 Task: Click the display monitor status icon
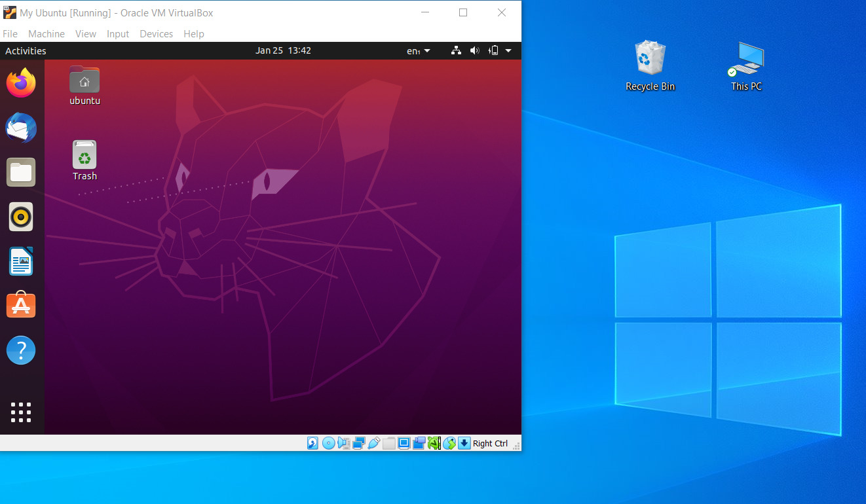click(x=404, y=443)
